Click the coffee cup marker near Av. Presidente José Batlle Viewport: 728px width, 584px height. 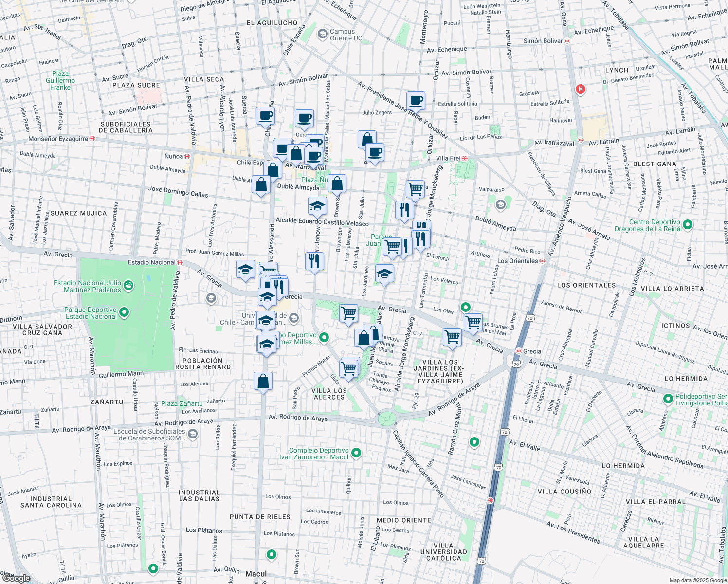click(415, 100)
